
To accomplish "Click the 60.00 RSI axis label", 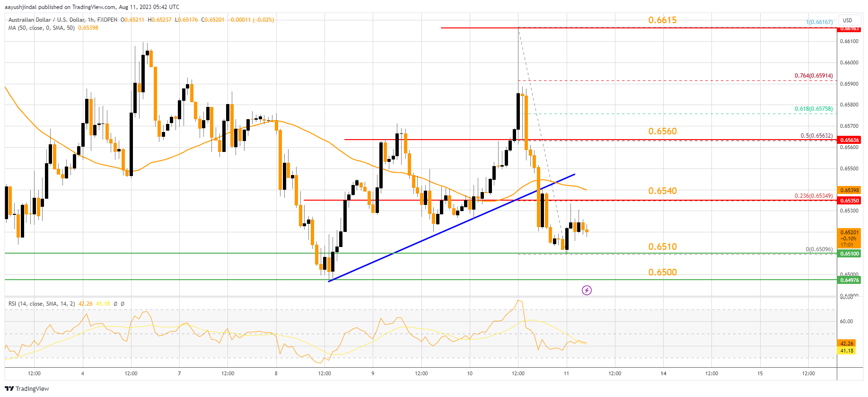I will pyautogui.click(x=846, y=321).
